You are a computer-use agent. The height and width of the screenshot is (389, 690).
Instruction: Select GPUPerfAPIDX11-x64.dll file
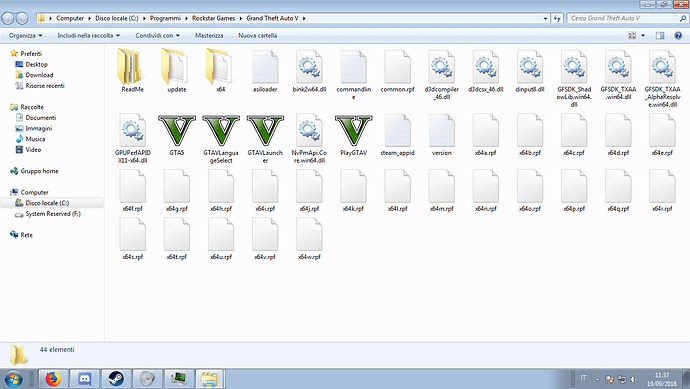pos(132,138)
